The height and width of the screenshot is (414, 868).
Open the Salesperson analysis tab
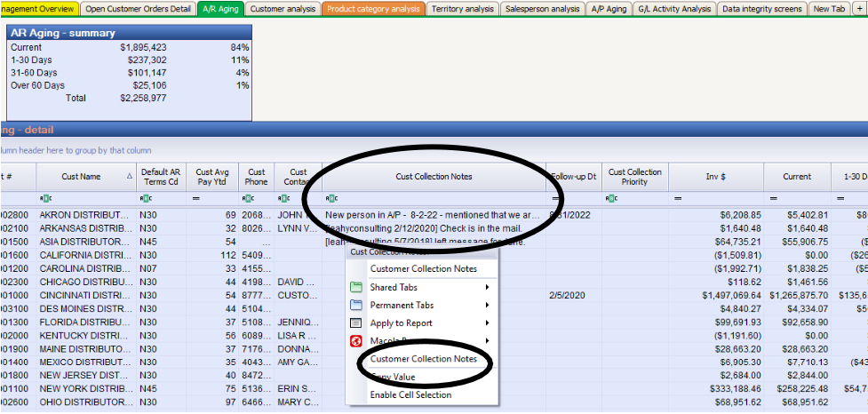point(543,9)
